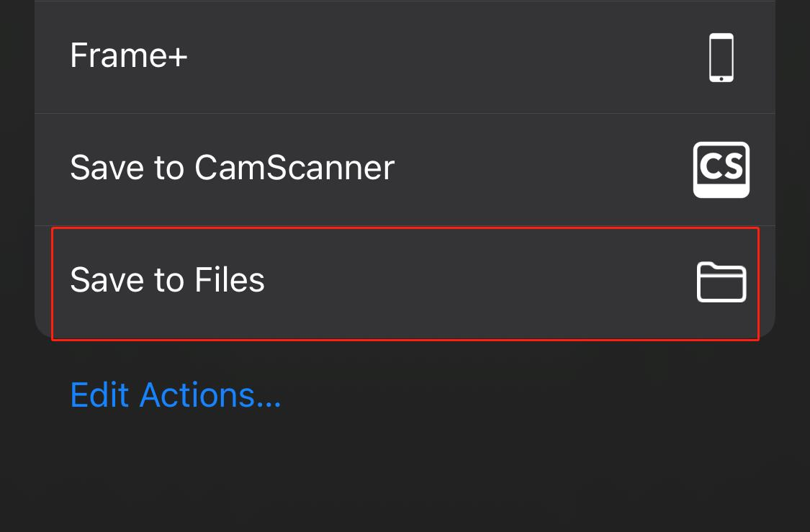810x532 pixels.
Task: Tap the Frame+ phone device icon
Action: 721,57
